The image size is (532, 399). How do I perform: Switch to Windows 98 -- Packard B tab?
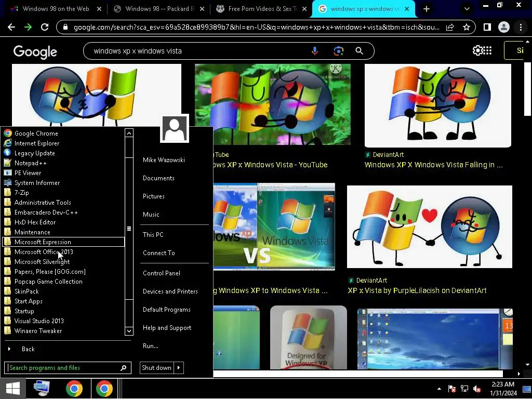click(159, 9)
